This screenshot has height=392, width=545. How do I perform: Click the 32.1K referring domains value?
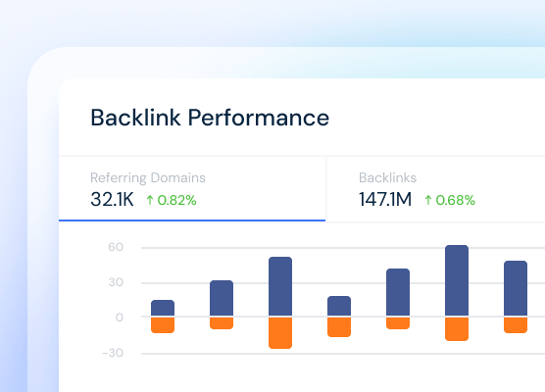coord(112,200)
